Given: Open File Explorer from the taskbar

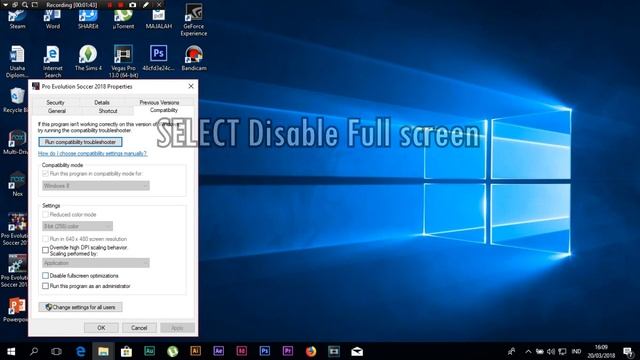Looking at the screenshot, I should point(103,351).
